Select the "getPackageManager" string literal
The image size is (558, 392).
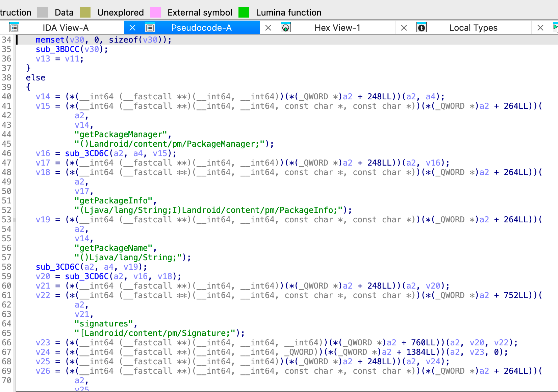coord(121,134)
